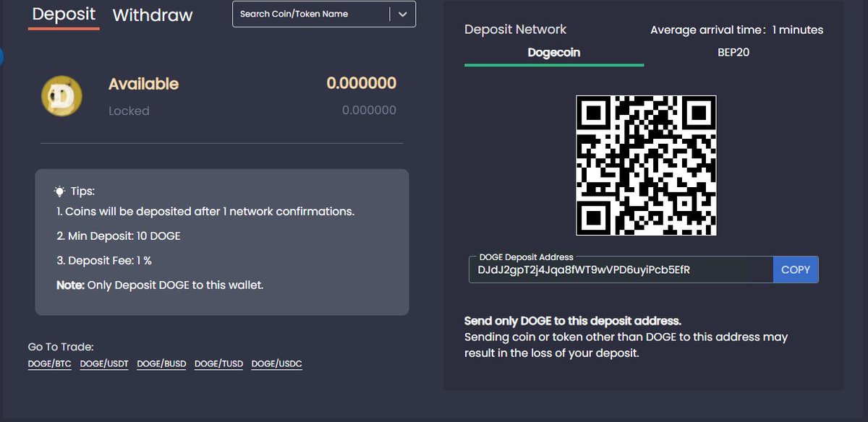Click the Dogecoin coin logo
This screenshot has height=422, width=868.
61,96
